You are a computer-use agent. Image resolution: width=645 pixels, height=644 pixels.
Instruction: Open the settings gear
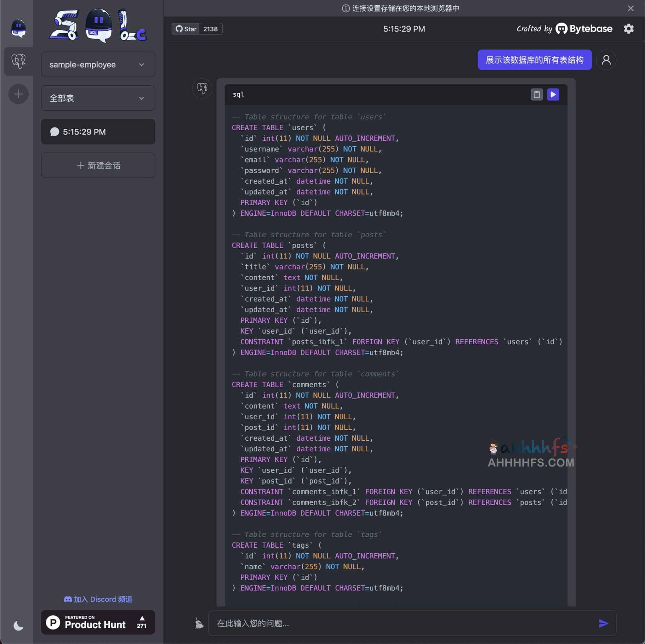coord(628,29)
